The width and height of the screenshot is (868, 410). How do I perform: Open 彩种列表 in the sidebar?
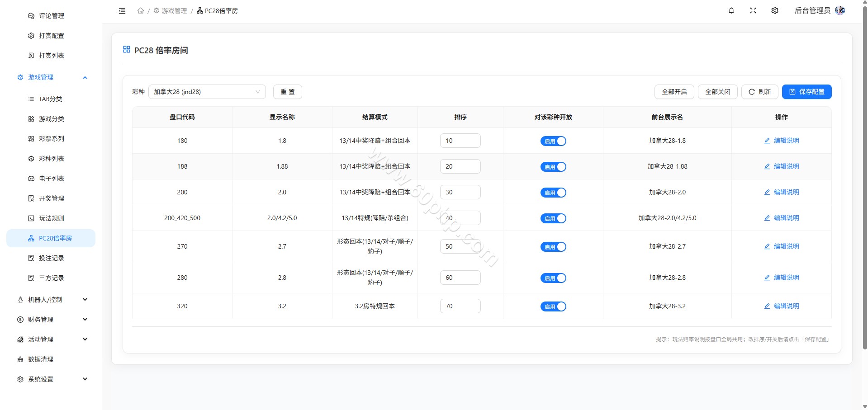[x=52, y=159]
